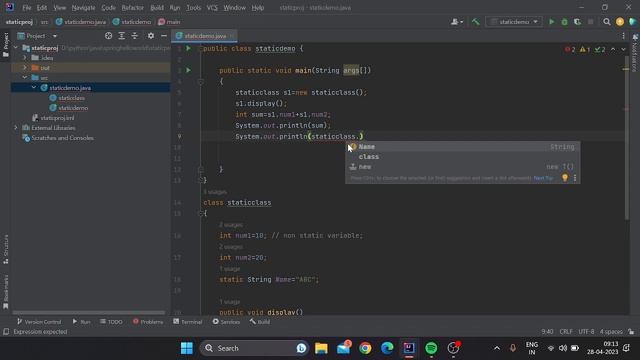640x360 pixels.
Task: Open the Services tool window
Action: (226, 322)
